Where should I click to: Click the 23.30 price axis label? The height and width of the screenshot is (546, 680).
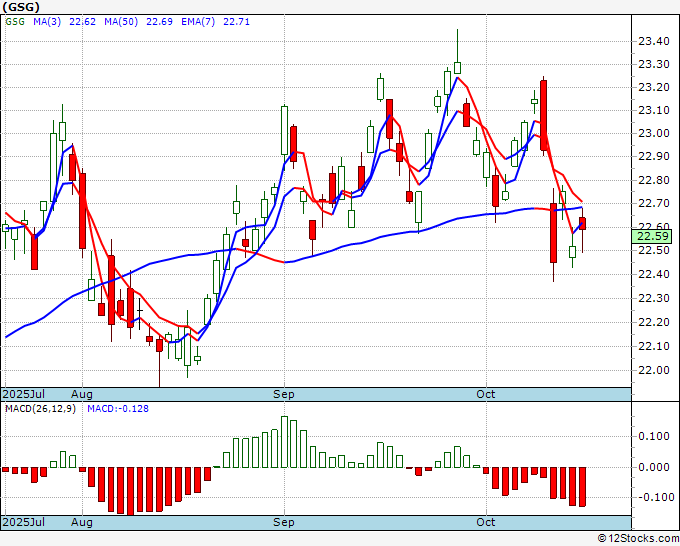coord(654,65)
